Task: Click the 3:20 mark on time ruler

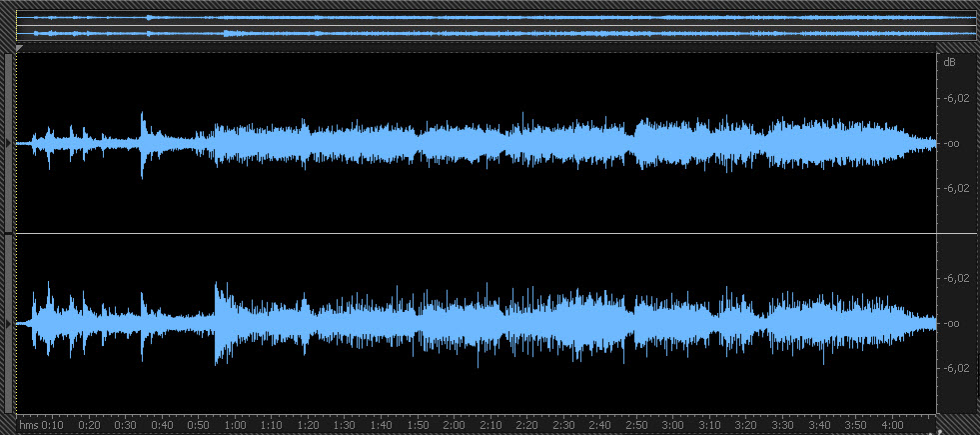Action: click(746, 425)
